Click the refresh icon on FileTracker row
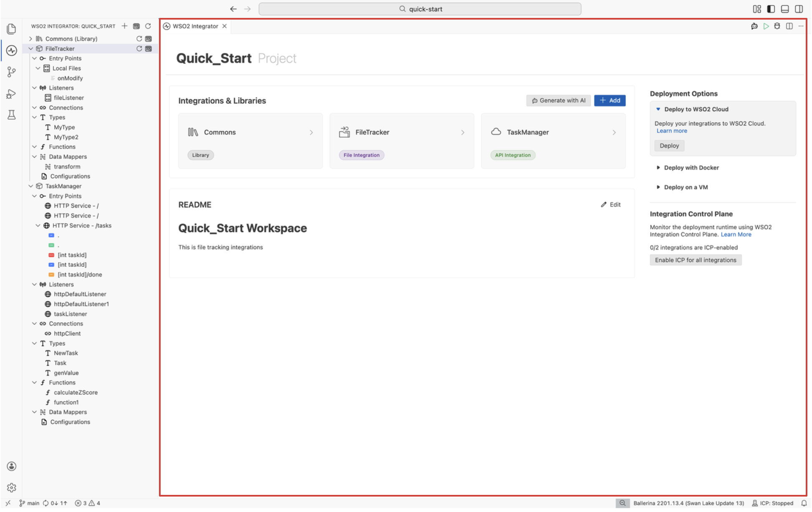Image resolution: width=812 pixels, height=512 pixels. point(139,48)
